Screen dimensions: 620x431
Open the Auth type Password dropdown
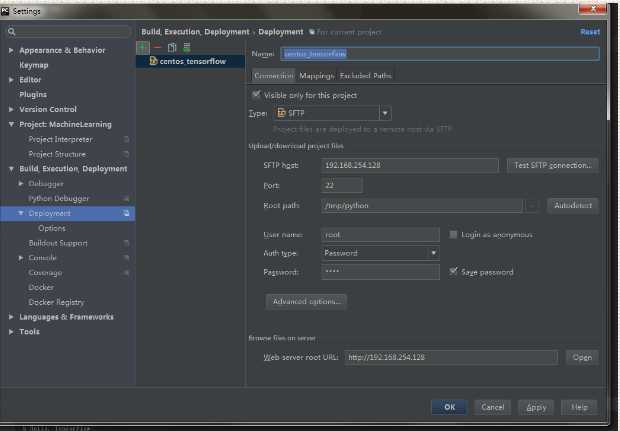pos(434,253)
